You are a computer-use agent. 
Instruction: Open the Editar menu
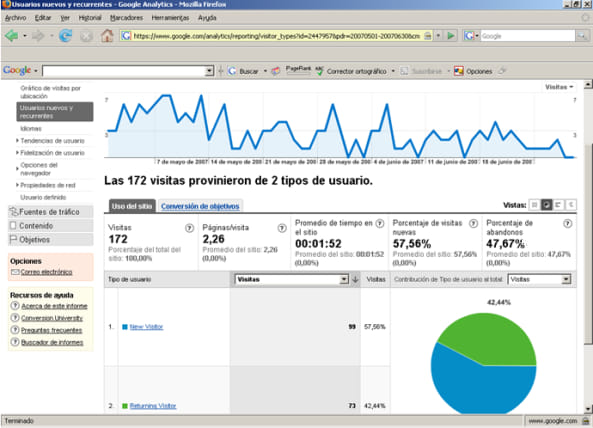(x=43, y=18)
